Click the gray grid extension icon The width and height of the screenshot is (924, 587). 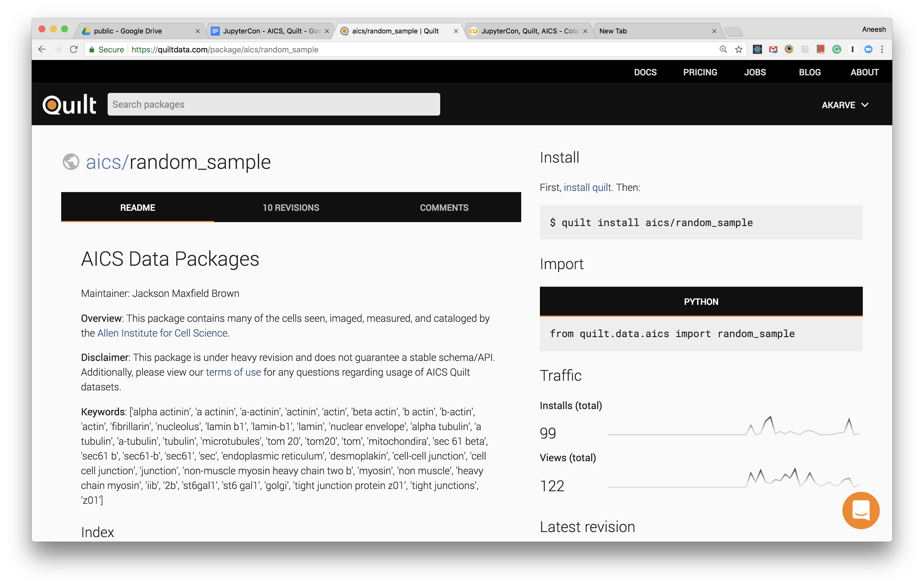pyautogui.click(x=805, y=50)
